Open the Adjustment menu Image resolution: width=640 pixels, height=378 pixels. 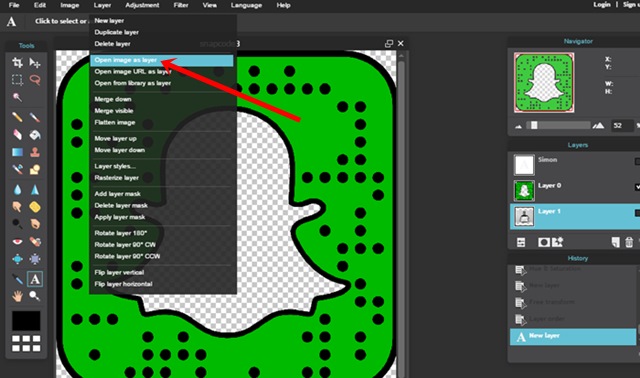coord(142,5)
